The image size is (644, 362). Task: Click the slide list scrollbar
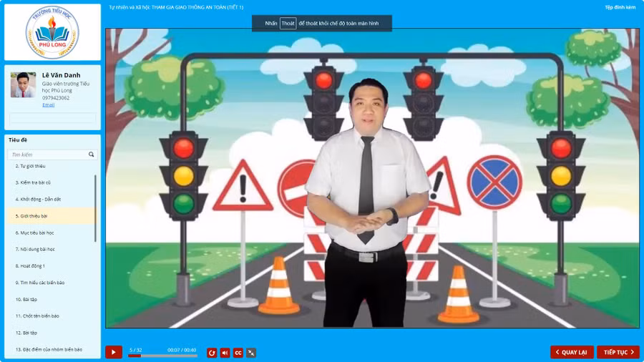[96, 207]
